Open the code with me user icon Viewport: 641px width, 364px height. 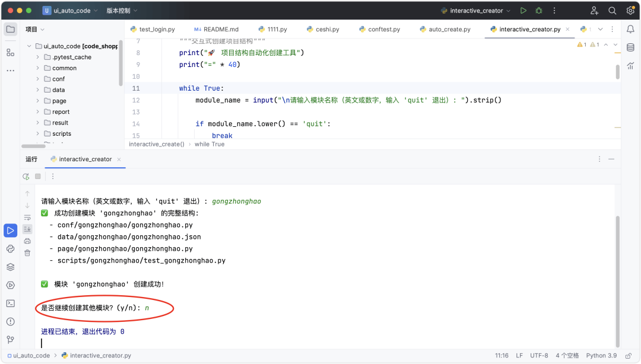pos(594,11)
